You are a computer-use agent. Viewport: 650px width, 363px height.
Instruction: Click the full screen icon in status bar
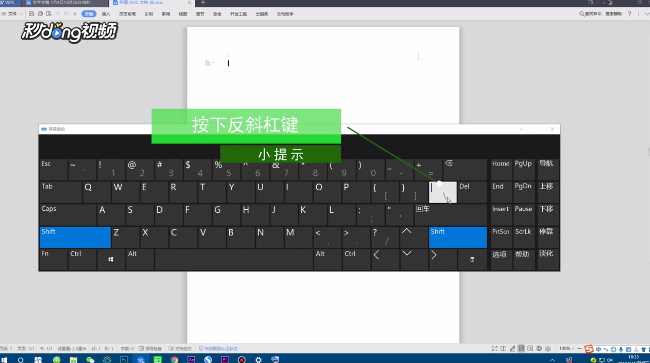click(x=495, y=349)
